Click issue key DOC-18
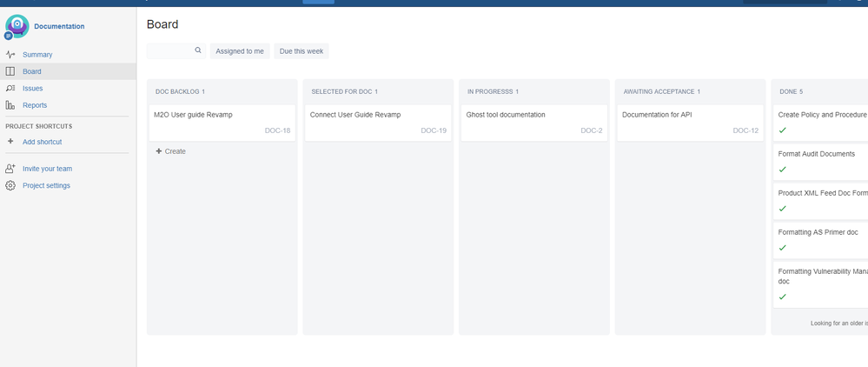Screen dimensions: 868x367 tap(277, 130)
